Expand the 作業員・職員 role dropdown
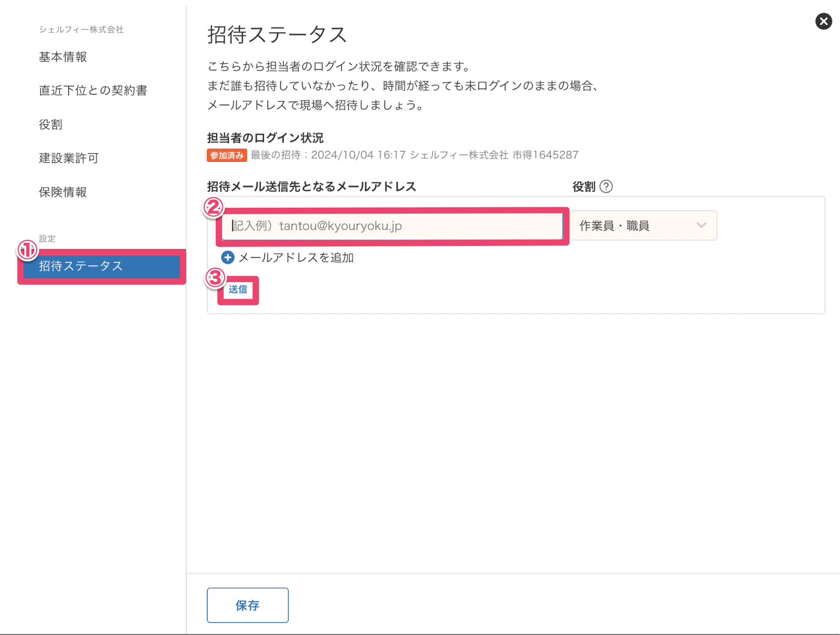The image size is (840, 635). point(643,226)
